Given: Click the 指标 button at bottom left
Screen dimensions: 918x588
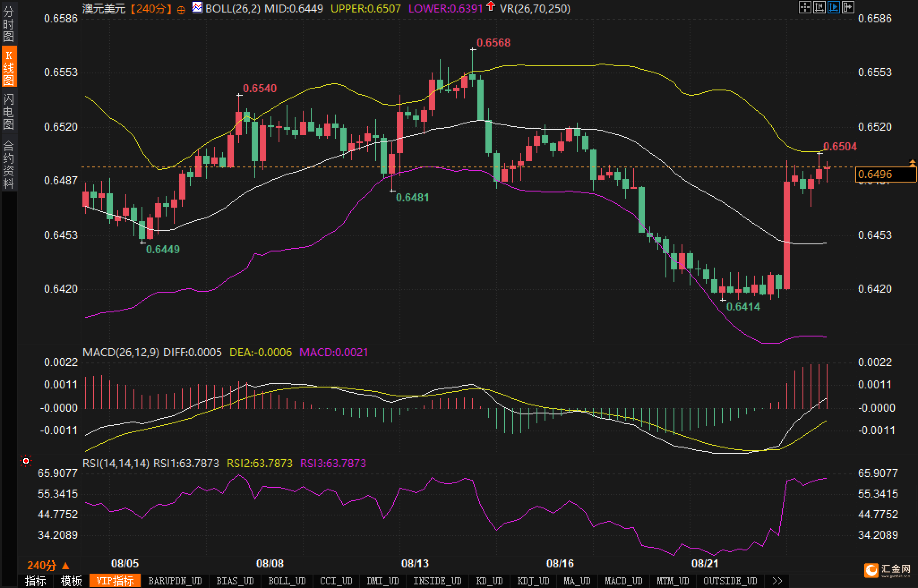Looking at the screenshot, I should [x=35, y=581].
